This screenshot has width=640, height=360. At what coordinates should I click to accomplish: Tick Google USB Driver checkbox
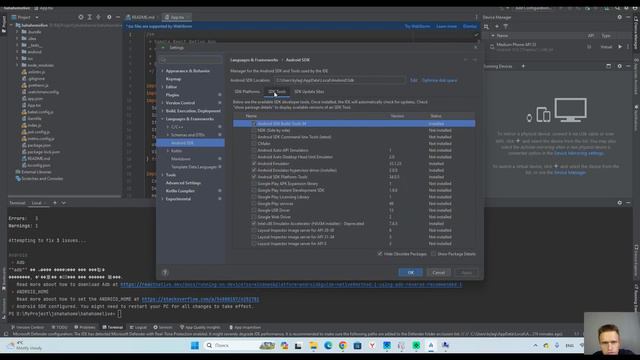(x=254, y=210)
